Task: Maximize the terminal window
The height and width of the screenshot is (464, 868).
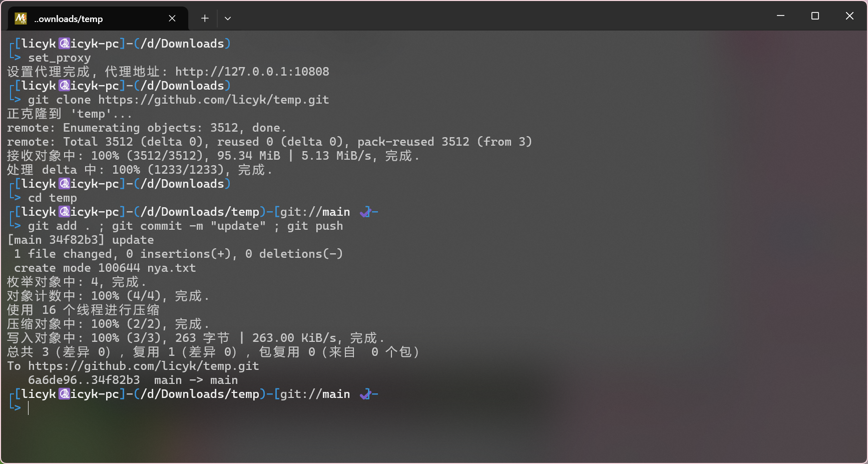Action: coord(815,16)
